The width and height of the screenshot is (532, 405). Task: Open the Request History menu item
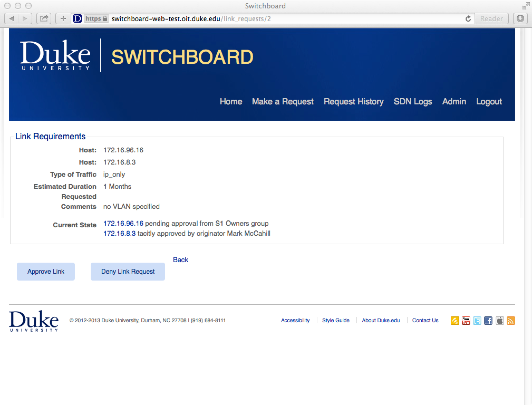click(354, 102)
